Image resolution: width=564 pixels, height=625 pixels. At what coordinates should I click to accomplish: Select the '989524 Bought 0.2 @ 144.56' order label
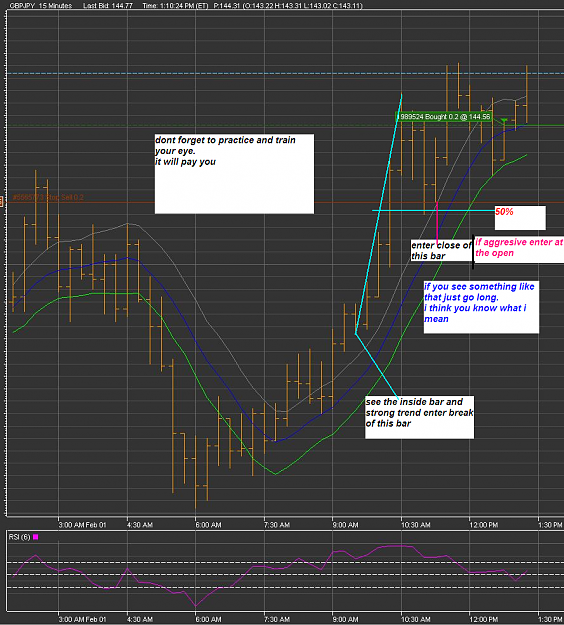tap(444, 117)
